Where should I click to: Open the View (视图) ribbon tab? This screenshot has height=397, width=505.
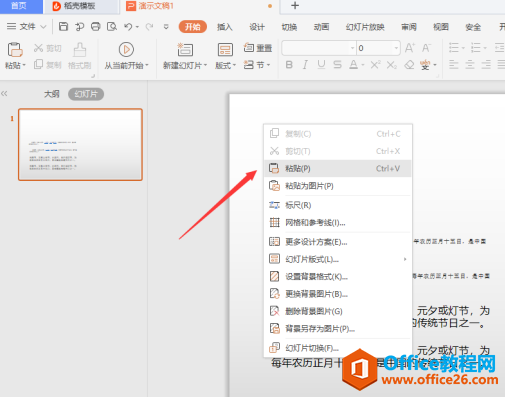pyautogui.click(x=441, y=27)
